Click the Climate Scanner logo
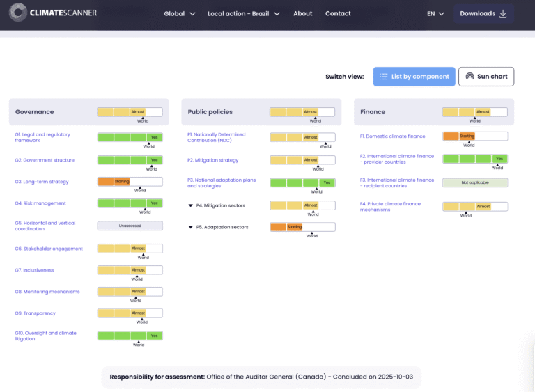This screenshot has width=535, height=392. (x=54, y=13)
